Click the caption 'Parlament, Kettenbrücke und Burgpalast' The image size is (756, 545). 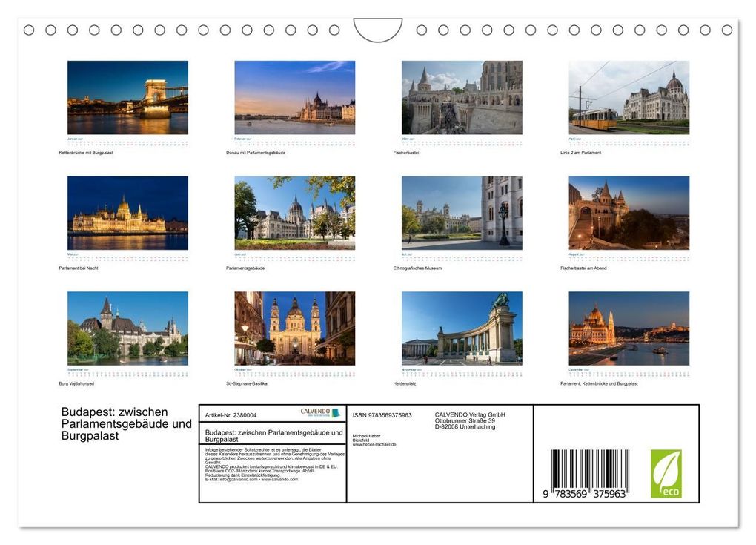599,384
